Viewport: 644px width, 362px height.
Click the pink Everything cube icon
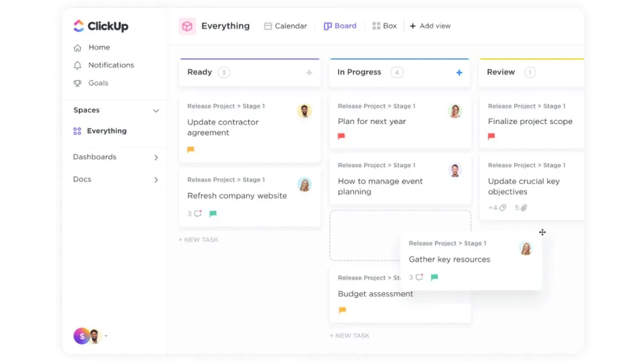pos(187,26)
